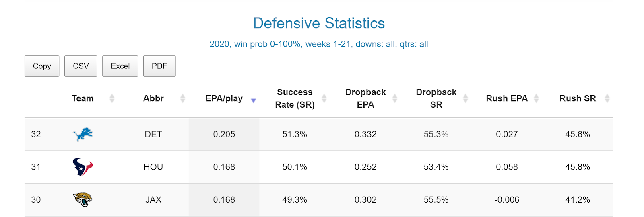
Task: Click the Houston Texans team logo
Action: [x=83, y=167]
